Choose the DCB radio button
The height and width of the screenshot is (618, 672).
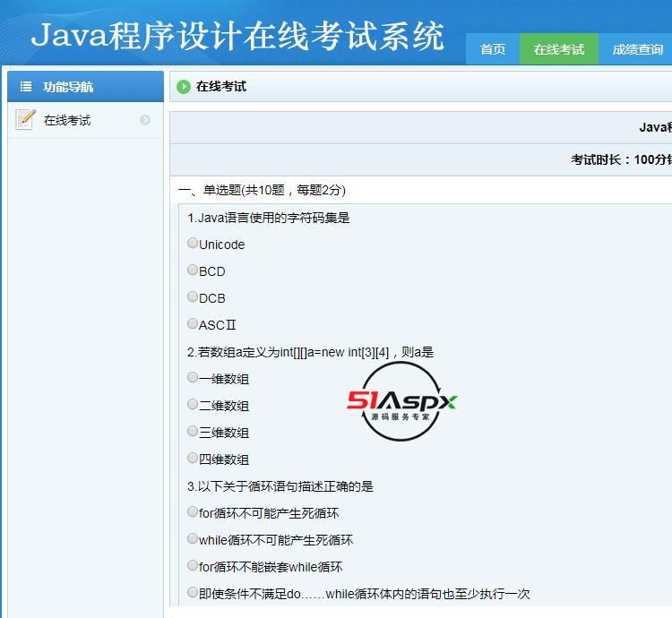193,296
